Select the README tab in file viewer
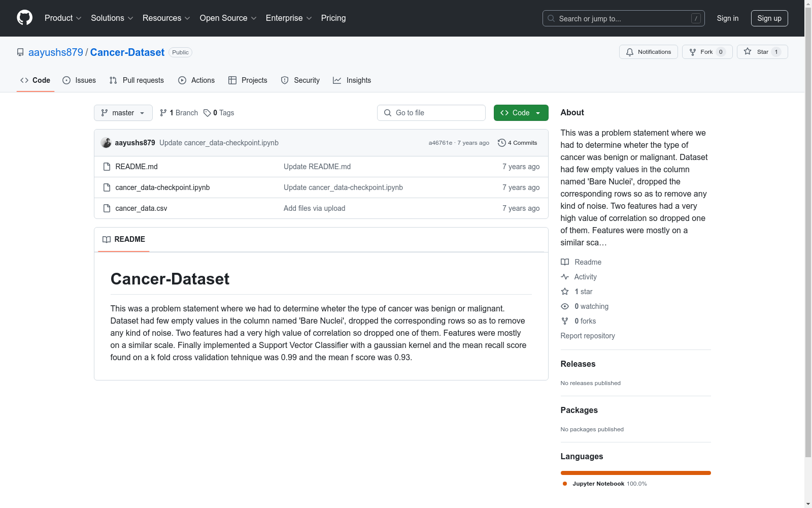812x508 pixels. click(x=124, y=239)
